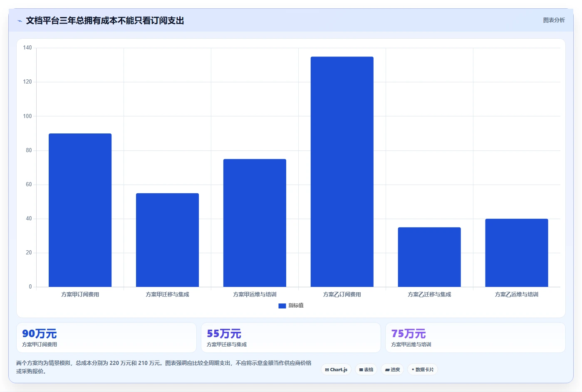Click the 数据卡片 tag chip
This screenshot has height=392, width=582.
click(x=422, y=370)
